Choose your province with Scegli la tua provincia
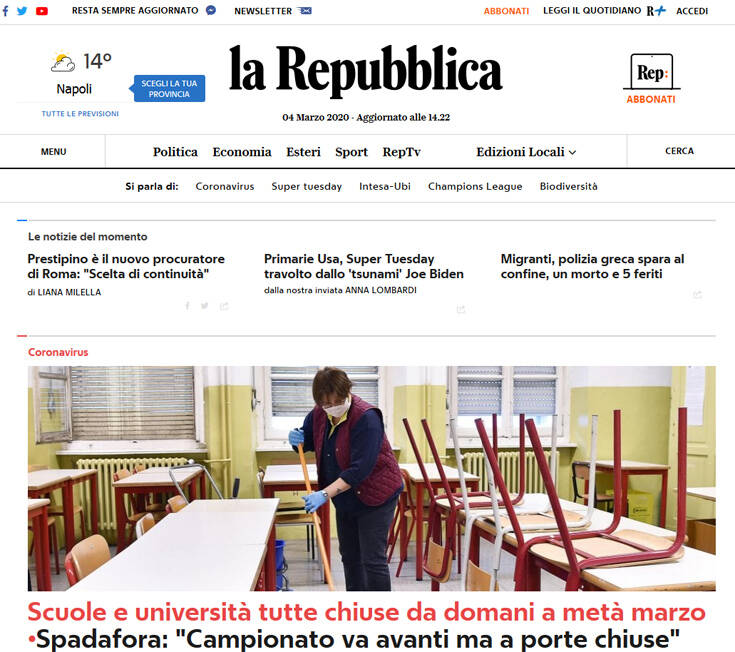Viewport: 735px width, 652px height. [169, 89]
